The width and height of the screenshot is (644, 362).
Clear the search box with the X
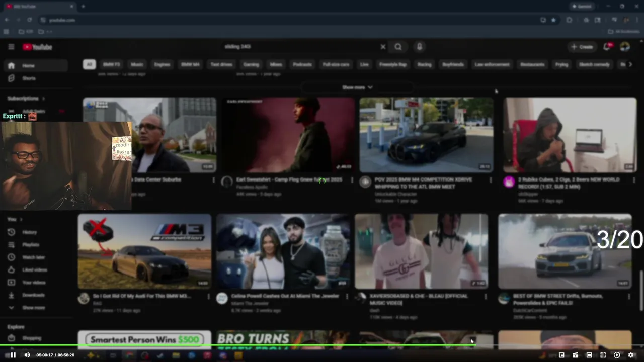click(383, 47)
